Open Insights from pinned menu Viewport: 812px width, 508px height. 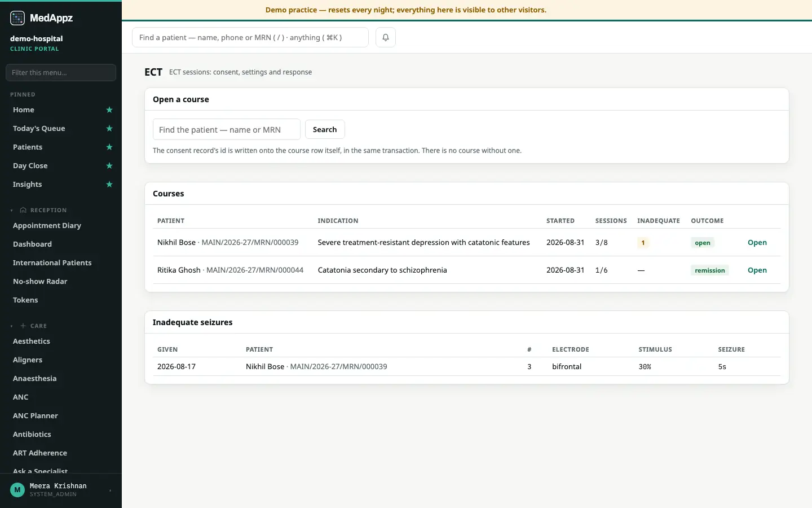[27, 185]
